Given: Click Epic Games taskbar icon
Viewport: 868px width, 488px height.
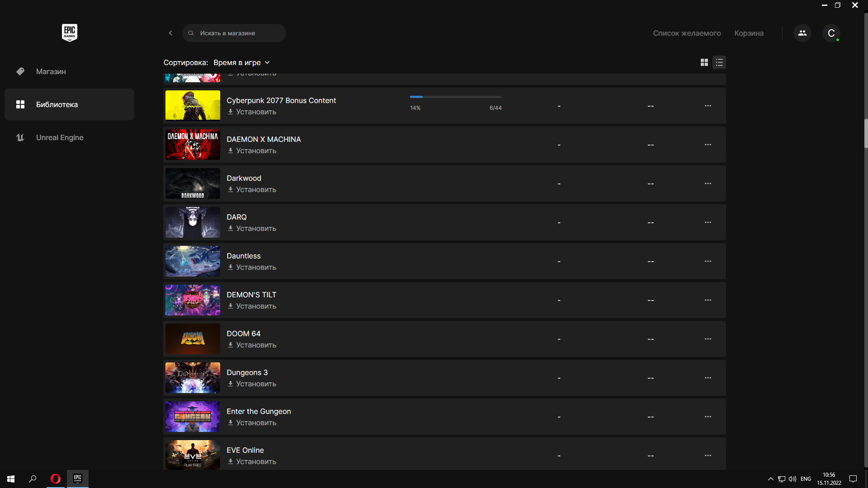Looking at the screenshot, I should click(78, 479).
